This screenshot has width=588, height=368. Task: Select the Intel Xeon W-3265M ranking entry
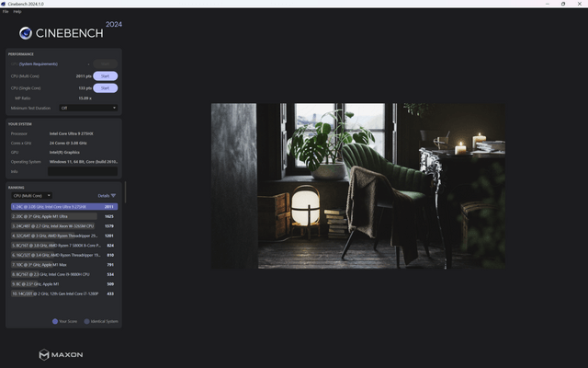[x=63, y=225]
